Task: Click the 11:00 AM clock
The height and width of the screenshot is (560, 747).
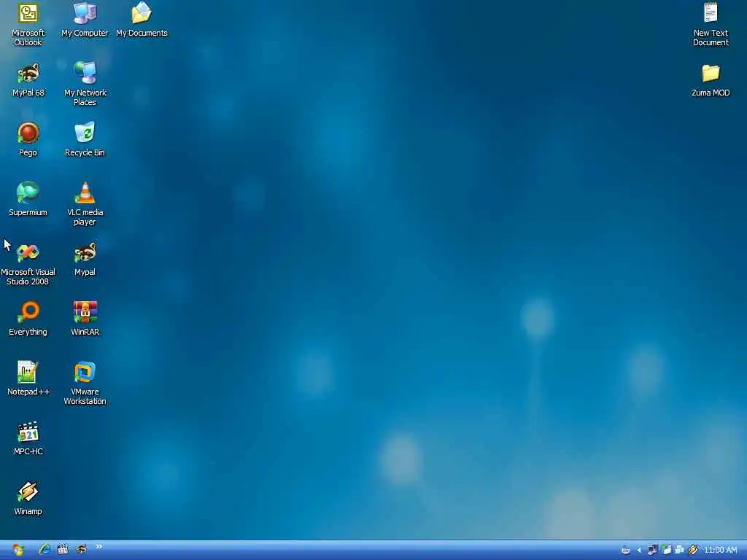Action: pos(720,550)
